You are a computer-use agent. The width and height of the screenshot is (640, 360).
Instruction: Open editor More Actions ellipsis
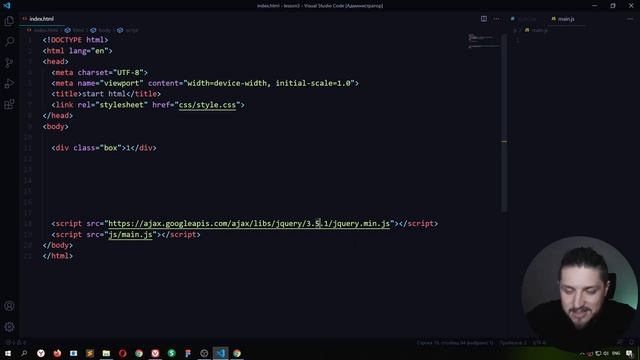(x=496, y=19)
